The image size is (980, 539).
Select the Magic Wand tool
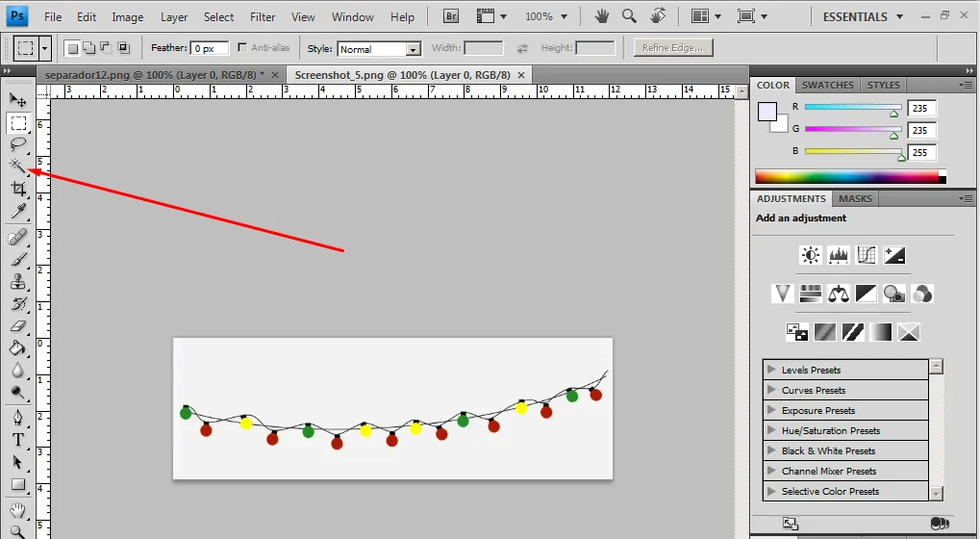(x=17, y=166)
